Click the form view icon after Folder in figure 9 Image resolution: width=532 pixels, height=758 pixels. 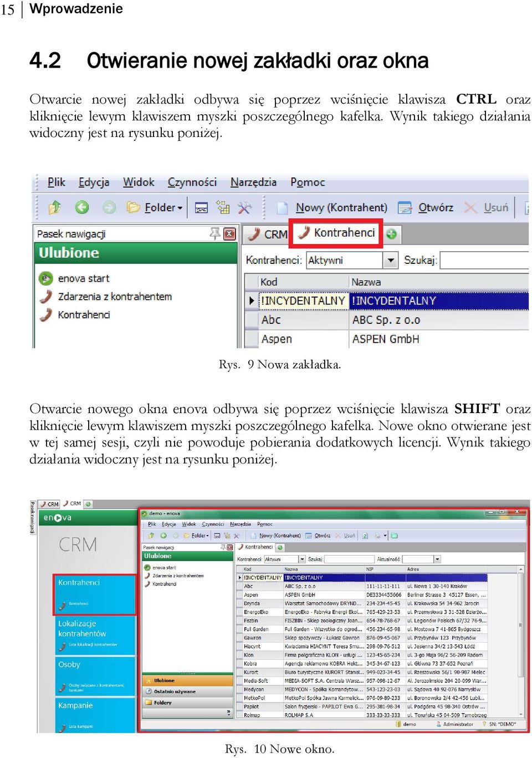coord(201,208)
